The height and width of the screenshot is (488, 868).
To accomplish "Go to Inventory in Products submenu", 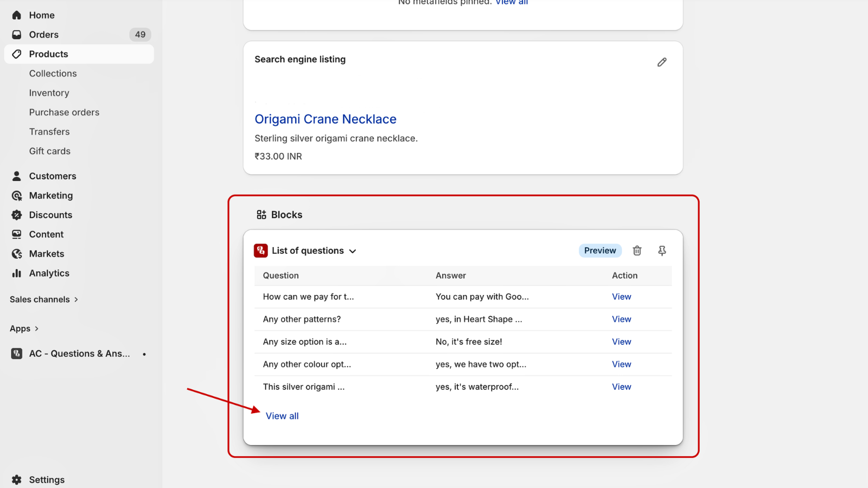I will (x=49, y=93).
